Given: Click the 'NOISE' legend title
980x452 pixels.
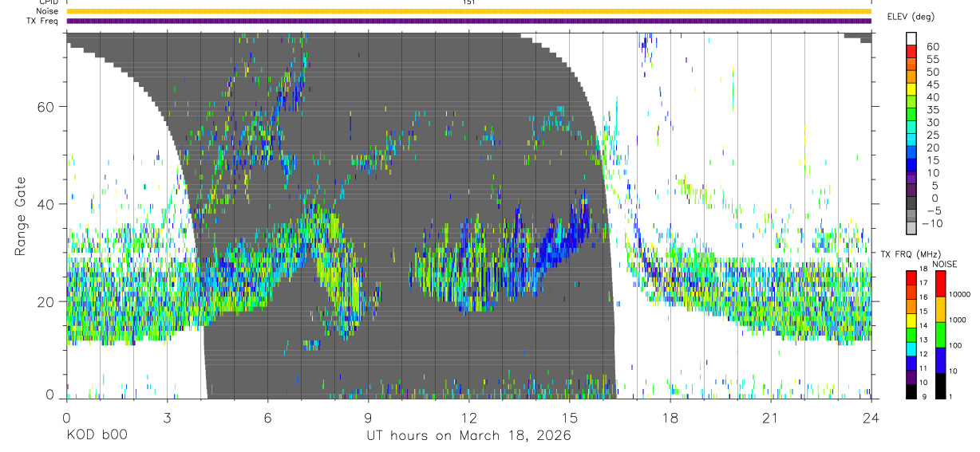Looking at the screenshot, I should (944, 264).
